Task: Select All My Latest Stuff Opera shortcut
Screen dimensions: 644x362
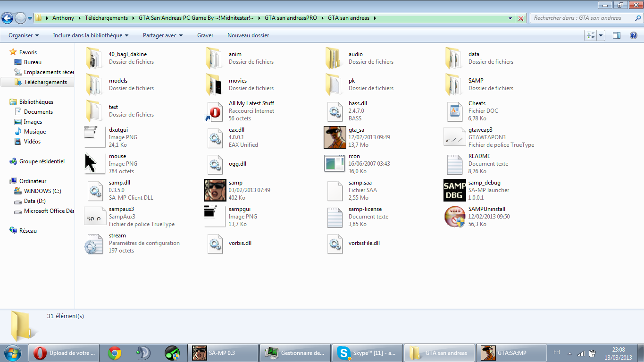Action: point(239,111)
